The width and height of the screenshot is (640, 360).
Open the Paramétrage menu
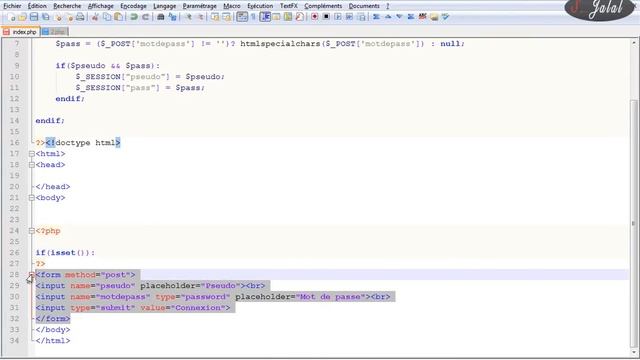[x=200, y=6]
